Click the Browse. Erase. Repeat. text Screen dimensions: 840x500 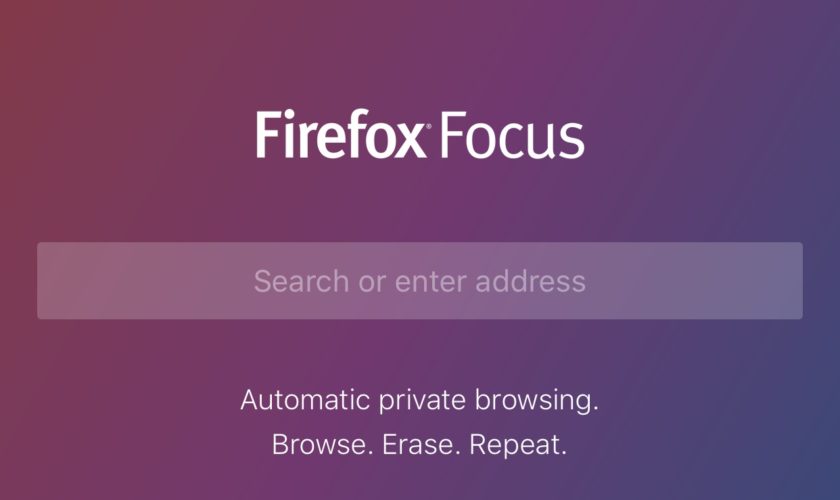pyautogui.click(x=419, y=444)
